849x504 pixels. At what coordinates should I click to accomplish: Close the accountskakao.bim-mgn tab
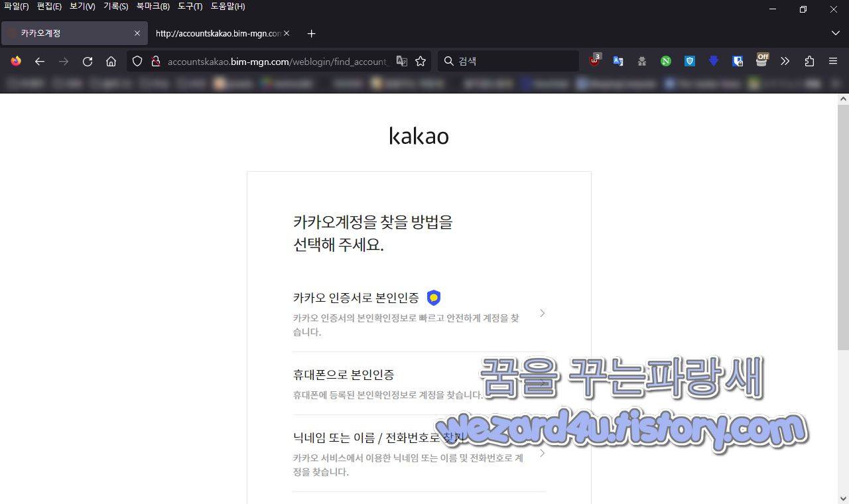[x=287, y=33]
